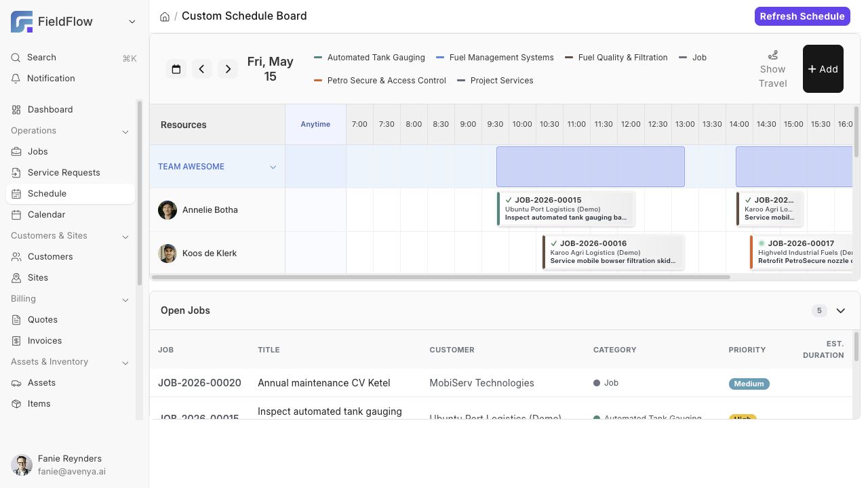The height and width of the screenshot is (488, 868).
Task: Click the Items box icon
Action: [17, 404]
